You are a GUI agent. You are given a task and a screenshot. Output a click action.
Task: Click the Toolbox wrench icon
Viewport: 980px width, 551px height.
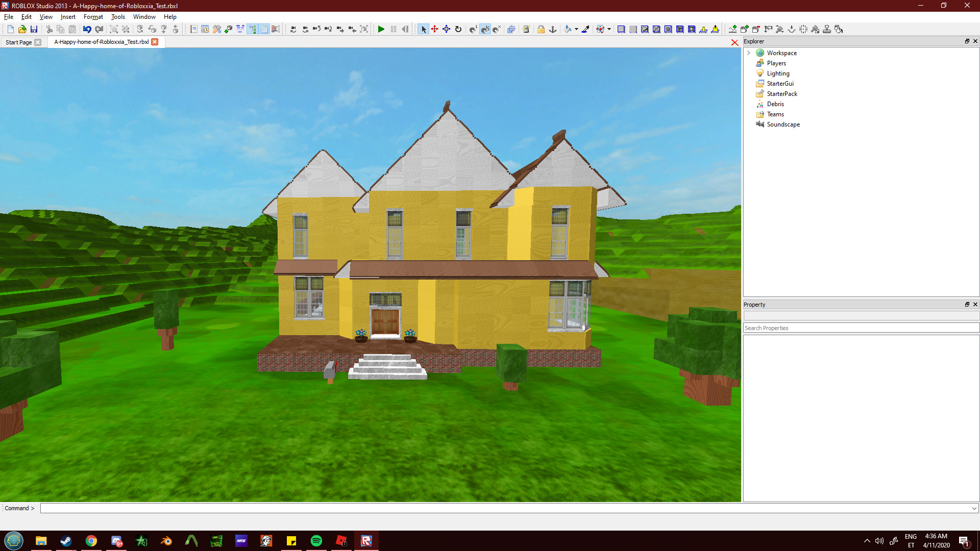pyautogui.click(x=217, y=29)
